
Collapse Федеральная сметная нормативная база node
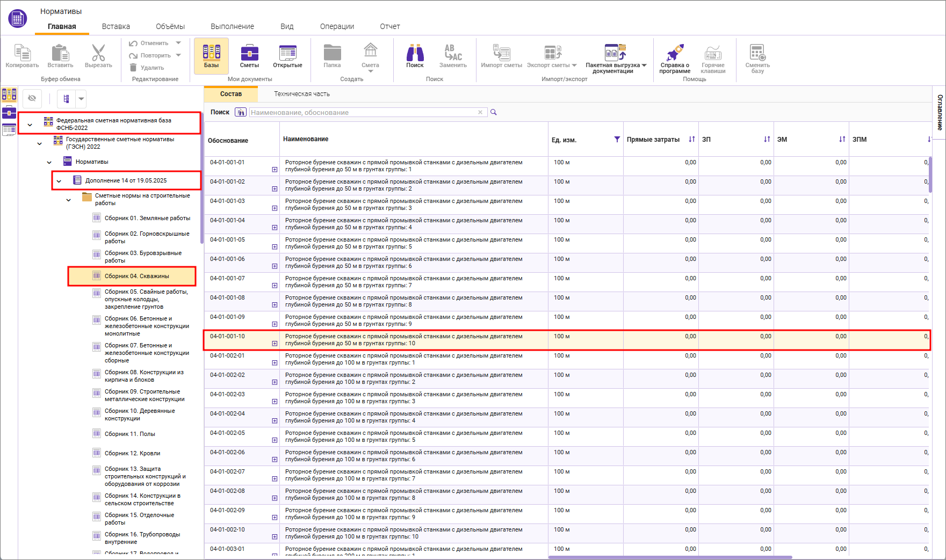click(x=30, y=125)
